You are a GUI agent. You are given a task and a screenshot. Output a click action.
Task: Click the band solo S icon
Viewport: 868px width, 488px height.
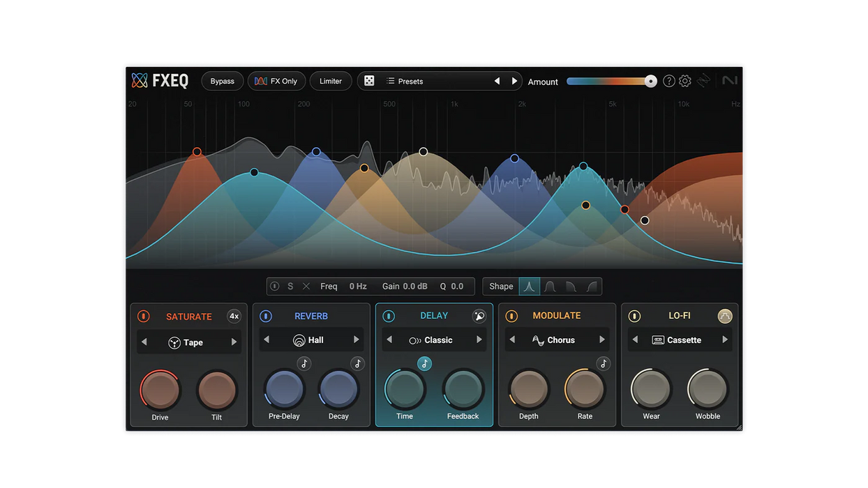click(290, 287)
